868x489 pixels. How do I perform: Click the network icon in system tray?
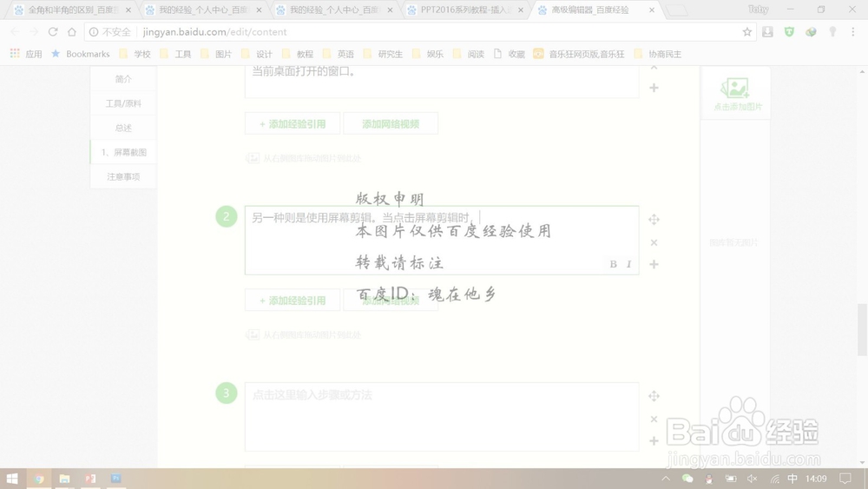774,479
